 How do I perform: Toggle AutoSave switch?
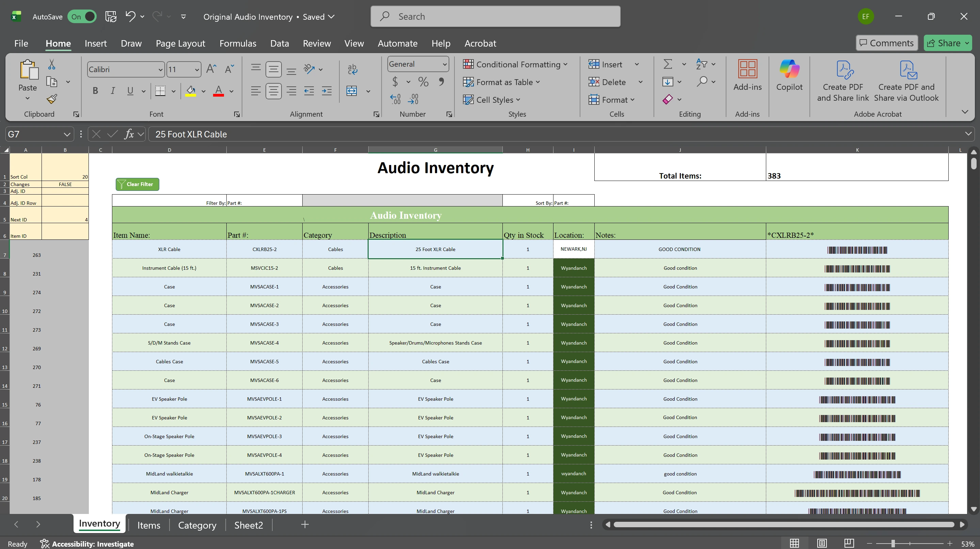pos(82,16)
